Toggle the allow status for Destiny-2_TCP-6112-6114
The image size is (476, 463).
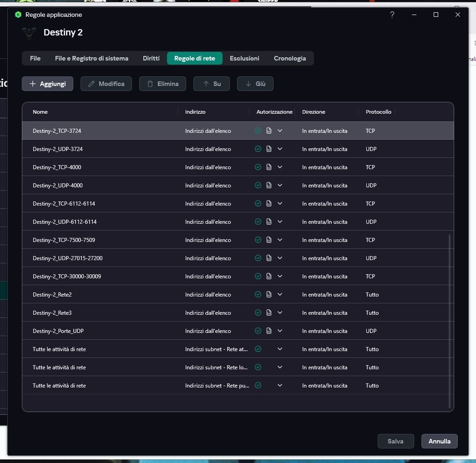pyautogui.click(x=258, y=203)
